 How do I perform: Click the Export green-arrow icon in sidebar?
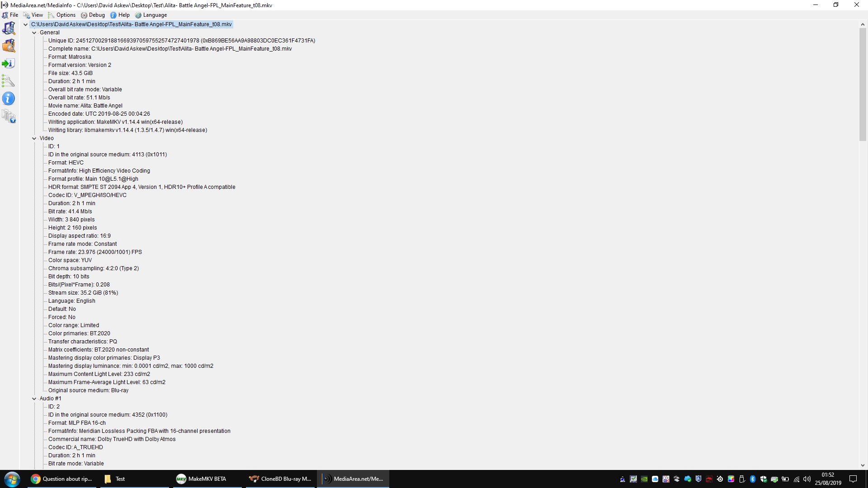(9, 63)
